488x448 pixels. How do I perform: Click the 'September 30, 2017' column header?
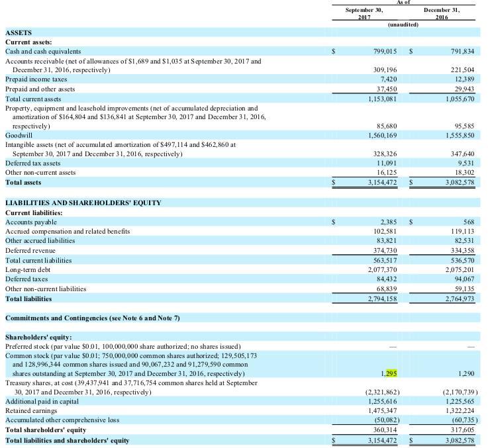pyautogui.click(x=364, y=13)
